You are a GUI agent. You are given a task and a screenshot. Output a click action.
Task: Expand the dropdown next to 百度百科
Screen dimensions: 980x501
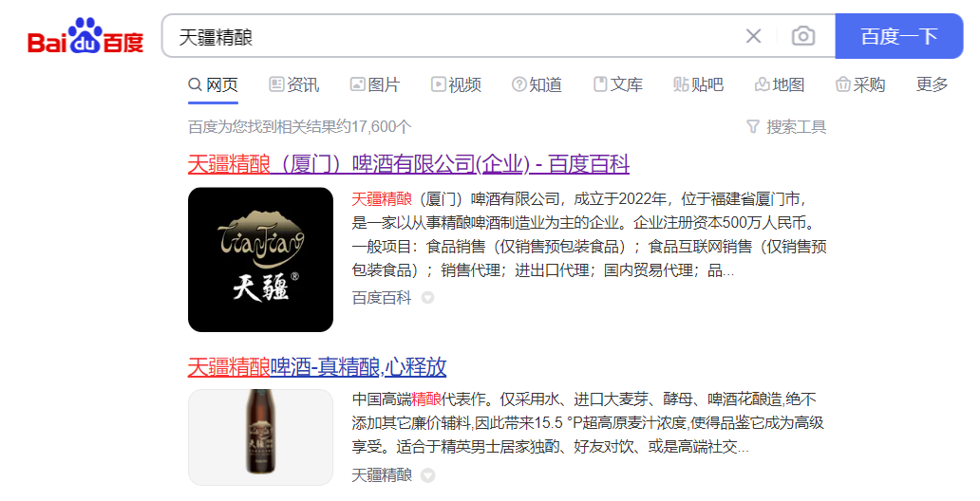tap(427, 298)
